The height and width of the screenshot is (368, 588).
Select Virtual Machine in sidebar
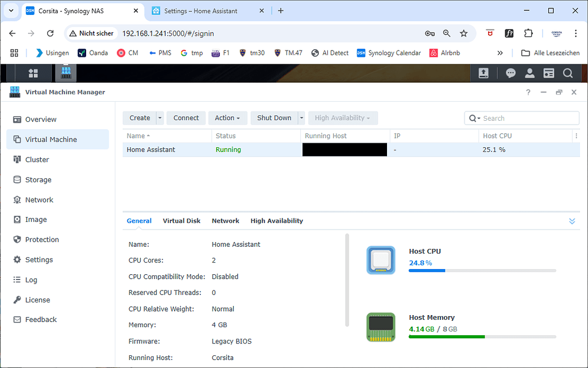[58, 139]
